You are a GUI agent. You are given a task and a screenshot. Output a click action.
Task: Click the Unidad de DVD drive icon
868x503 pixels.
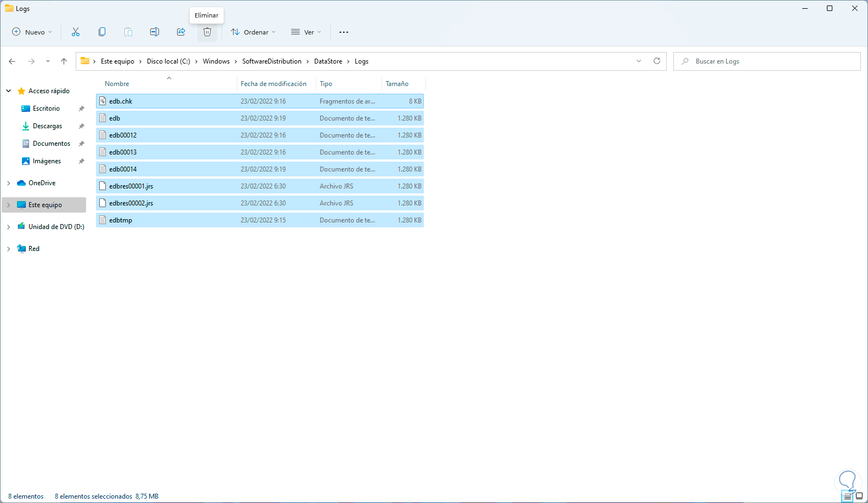(21, 226)
